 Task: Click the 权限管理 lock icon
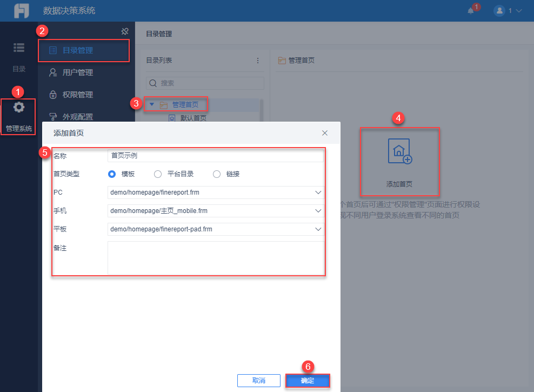click(x=53, y=94)
